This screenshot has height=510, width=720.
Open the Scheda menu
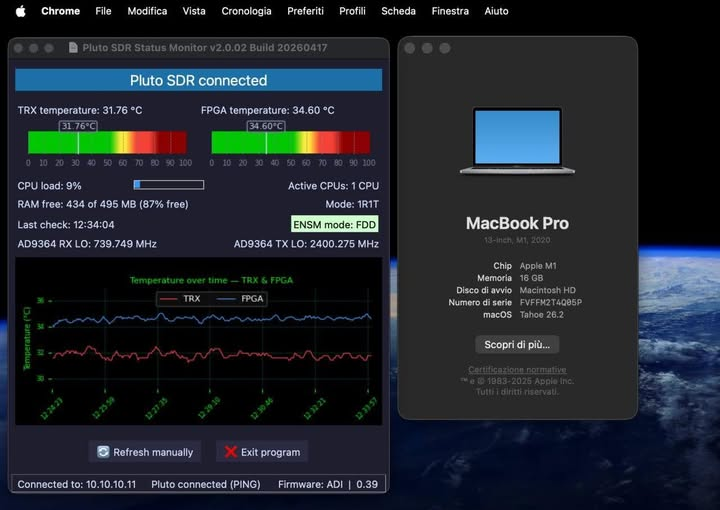tap(398, 11)
